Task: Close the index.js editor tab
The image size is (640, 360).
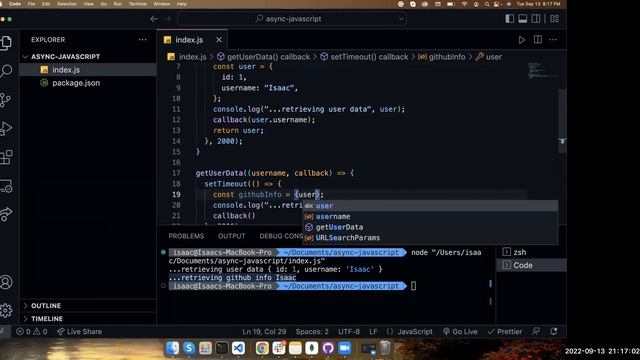Action: (x=219, y=40)
